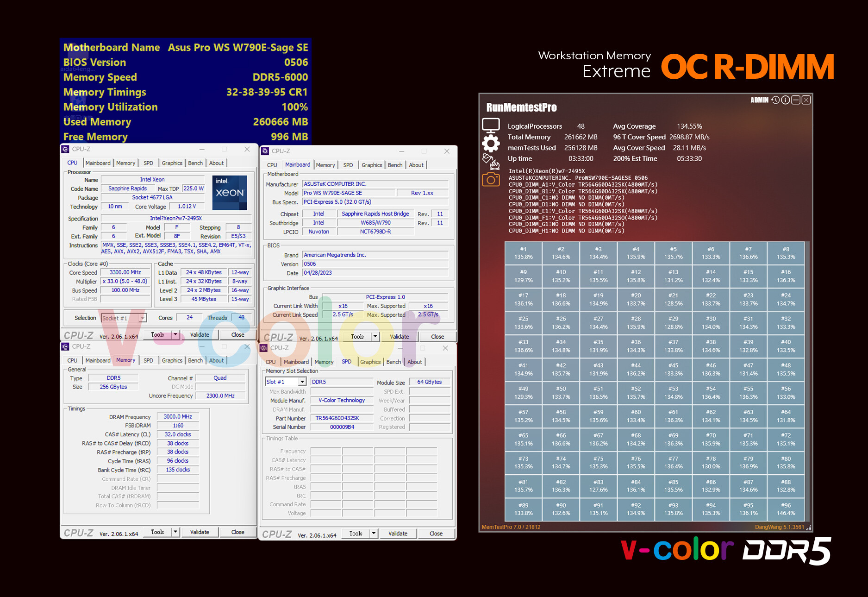Screen dimensions: 868x597
Task: Click Serial Number value 000009B4
Action: [x=342, y=427]
